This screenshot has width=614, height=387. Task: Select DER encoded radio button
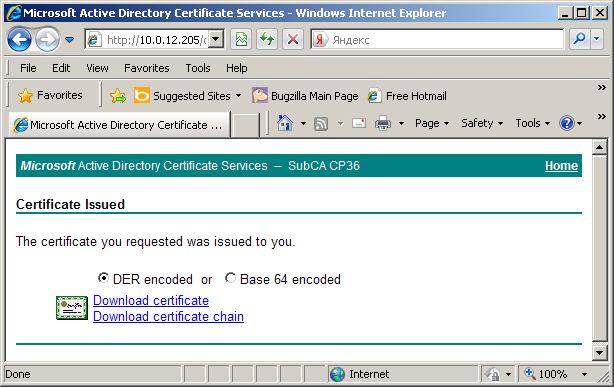pyautogui.click(x=103, y=278)
